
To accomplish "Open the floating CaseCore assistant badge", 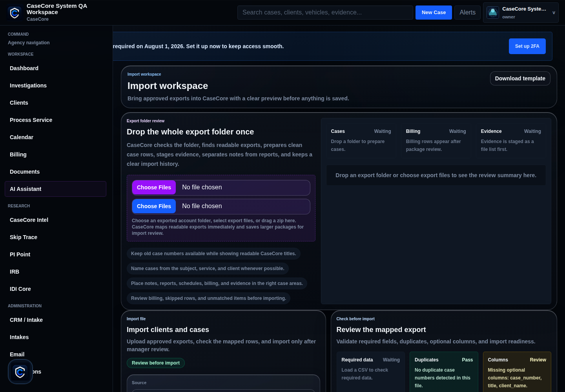I will (x=20, y=372).
